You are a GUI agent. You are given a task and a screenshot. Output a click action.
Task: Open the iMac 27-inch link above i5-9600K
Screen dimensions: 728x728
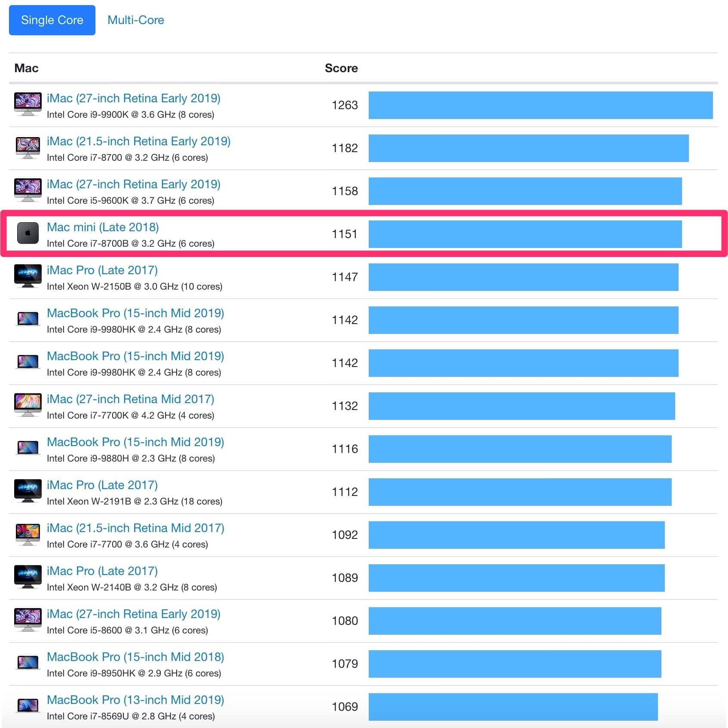(x=134, y=184)
